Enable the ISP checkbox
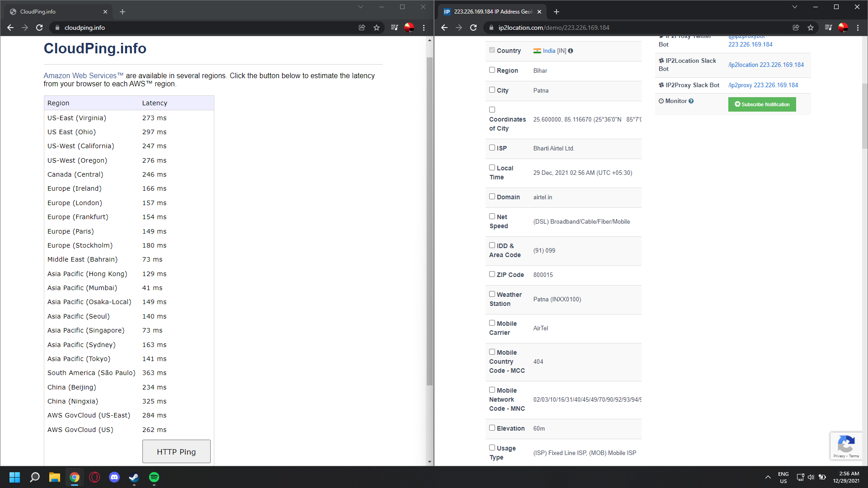This screenshot has width=868, height=488. tap(492, 148)
